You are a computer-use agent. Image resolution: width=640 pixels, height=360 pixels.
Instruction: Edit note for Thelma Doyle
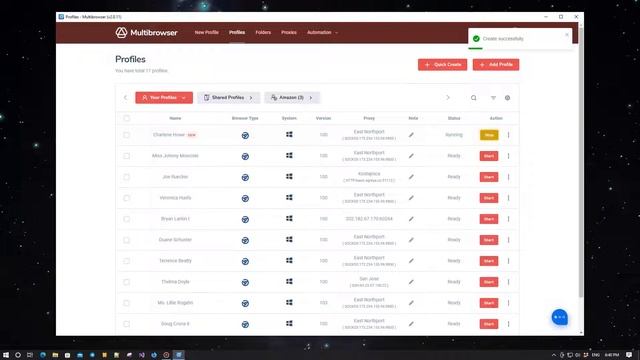pos(411,282)
